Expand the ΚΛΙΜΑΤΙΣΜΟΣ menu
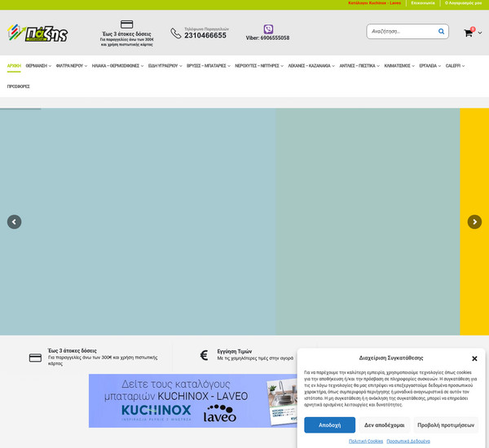The image size is (489, 448). [x=399, y=66]
